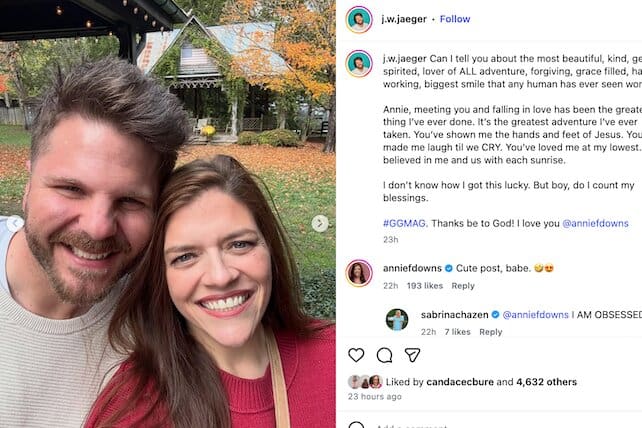The image size is (642, 428).
Task: Reply to sabrinachazen's comment
Action: pyautogui.click(x=490, y=332)
